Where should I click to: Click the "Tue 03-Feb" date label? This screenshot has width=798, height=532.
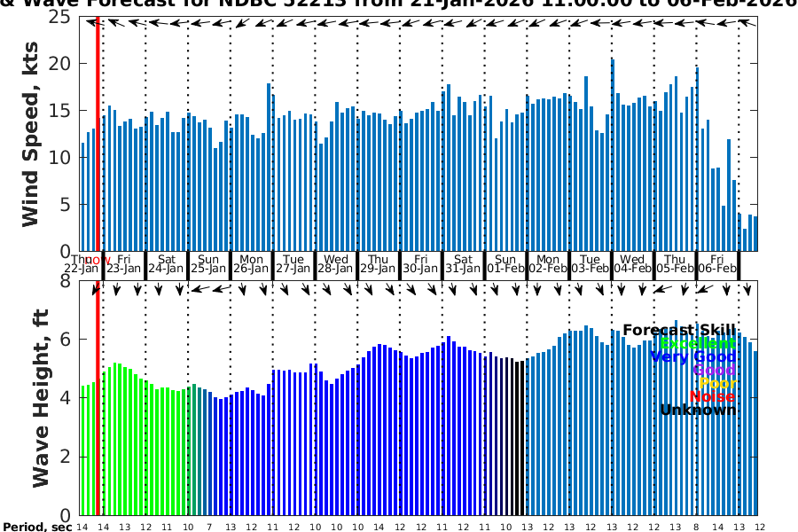pos(590,263)
